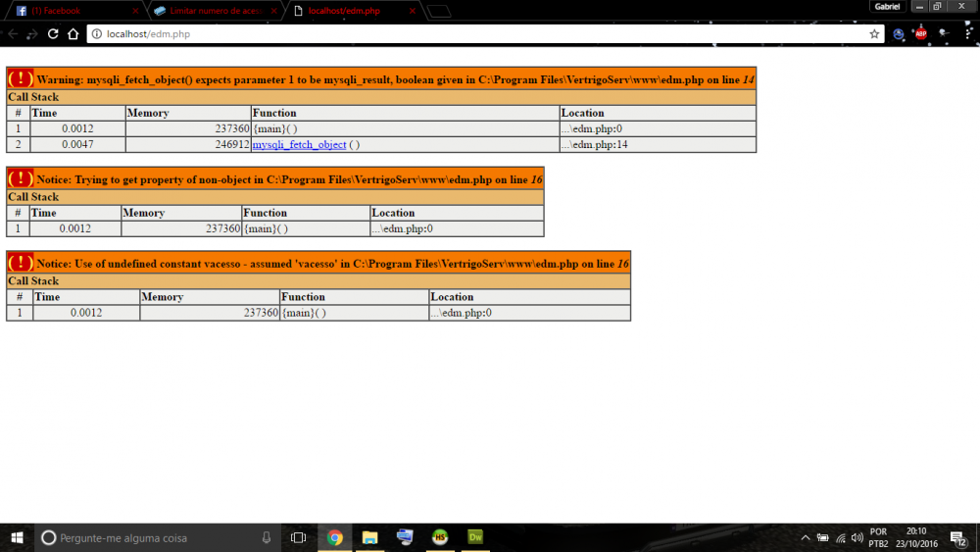Bookmark this page with the star icon

pyautogui.click(x=874, y=33)
